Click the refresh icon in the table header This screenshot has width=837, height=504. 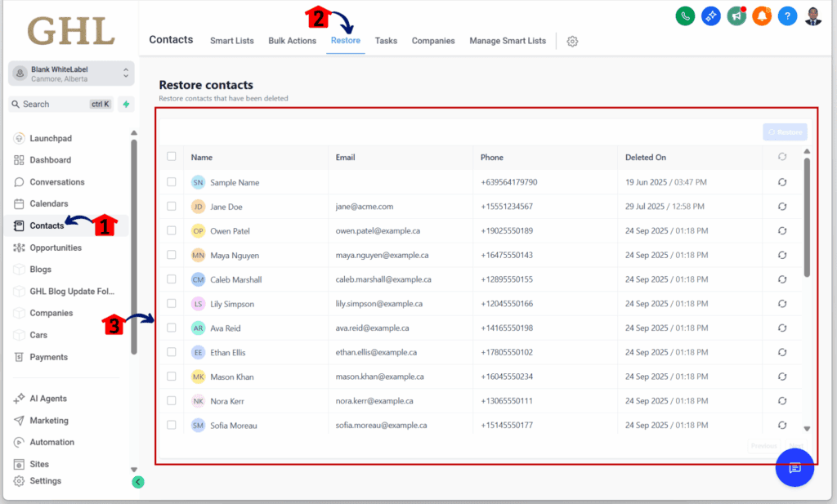782,158
